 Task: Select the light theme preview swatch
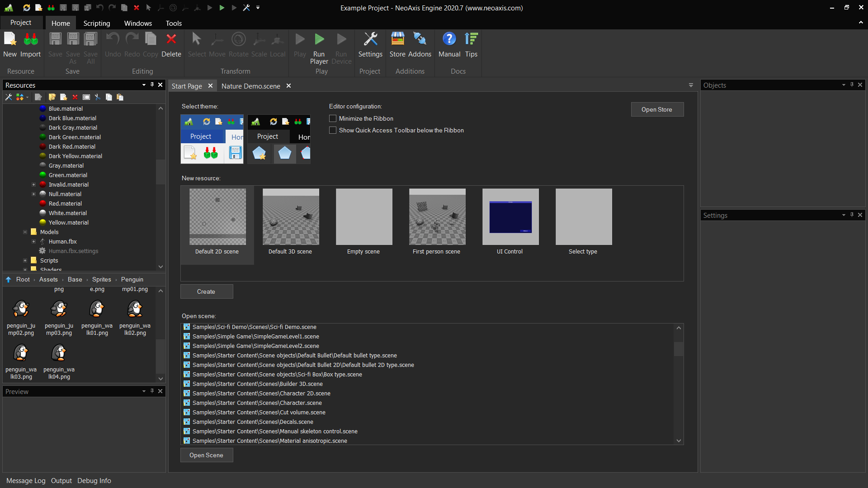point(212,139)
